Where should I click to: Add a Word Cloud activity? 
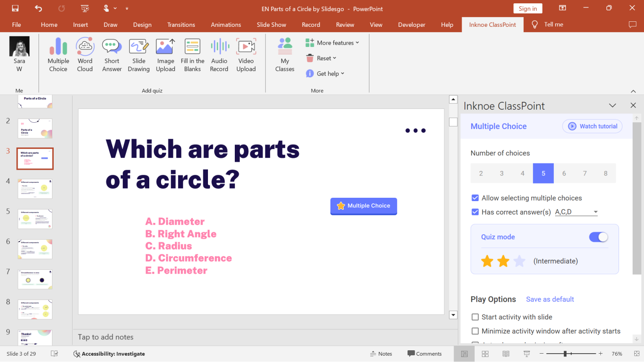coord(85,54)
